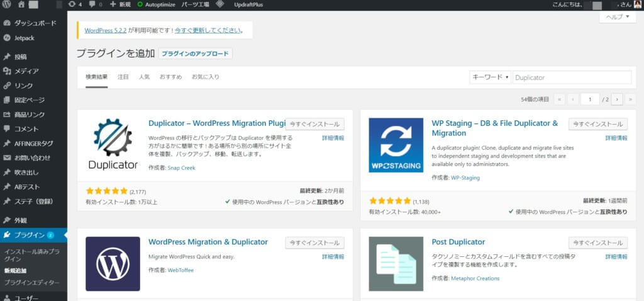Image resolution: width=644 pixels, height=301 pixels.
Task: Install the Post Duplicator plugin
Action: (x=597, y=242)
